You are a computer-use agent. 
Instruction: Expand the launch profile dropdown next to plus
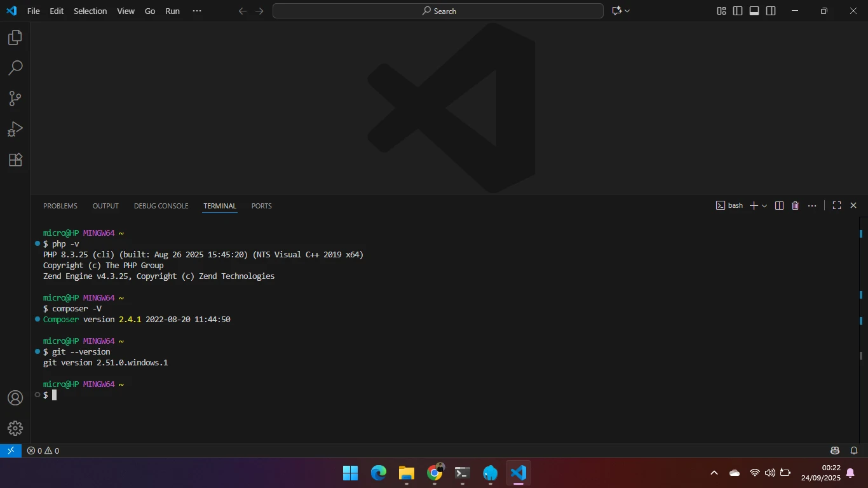coord(764,206)
